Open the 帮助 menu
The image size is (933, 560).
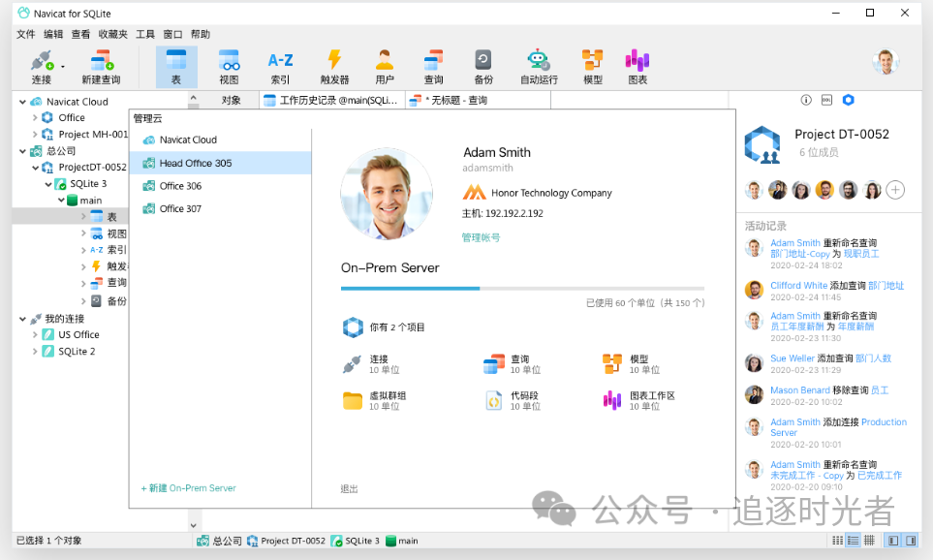200,35
